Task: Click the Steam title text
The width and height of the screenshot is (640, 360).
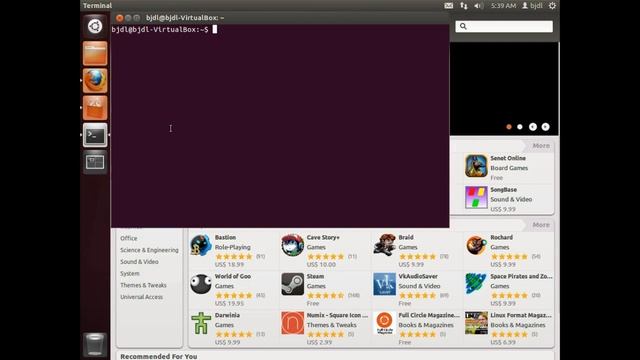Action: [x=315, y=276]
